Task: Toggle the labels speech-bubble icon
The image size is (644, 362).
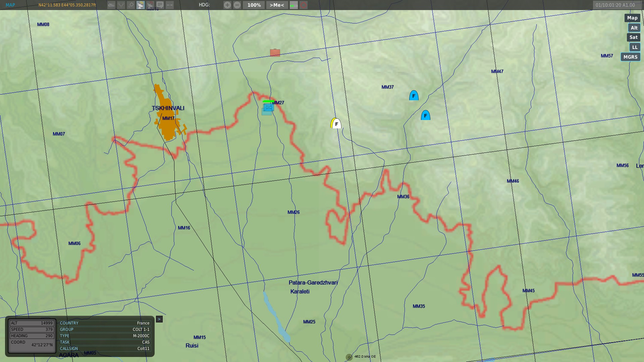Action: pyautogui.click(x=160, y=5)
